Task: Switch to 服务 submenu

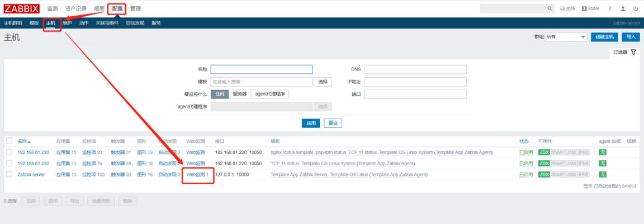Action: click(x=156, y=23)
